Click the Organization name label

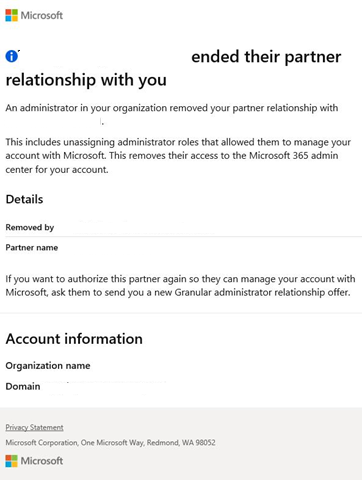click(48, 366)
